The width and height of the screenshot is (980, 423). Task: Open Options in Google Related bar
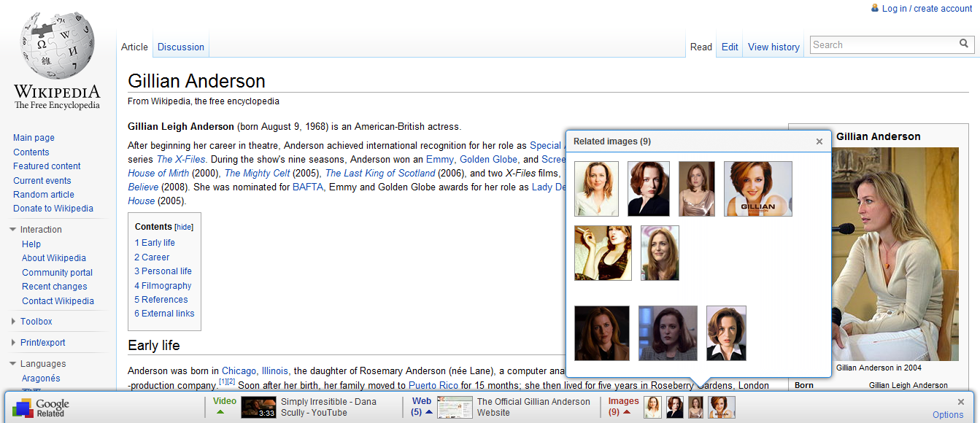point(948,414)
